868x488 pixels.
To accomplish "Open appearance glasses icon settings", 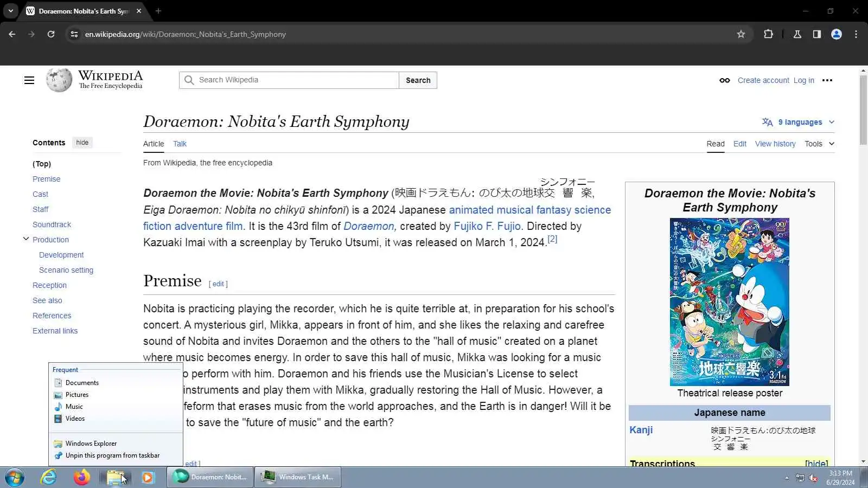I will [725, 80].
